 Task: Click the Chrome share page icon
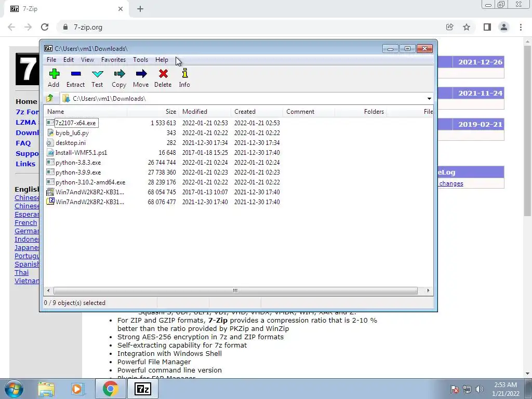449,27
